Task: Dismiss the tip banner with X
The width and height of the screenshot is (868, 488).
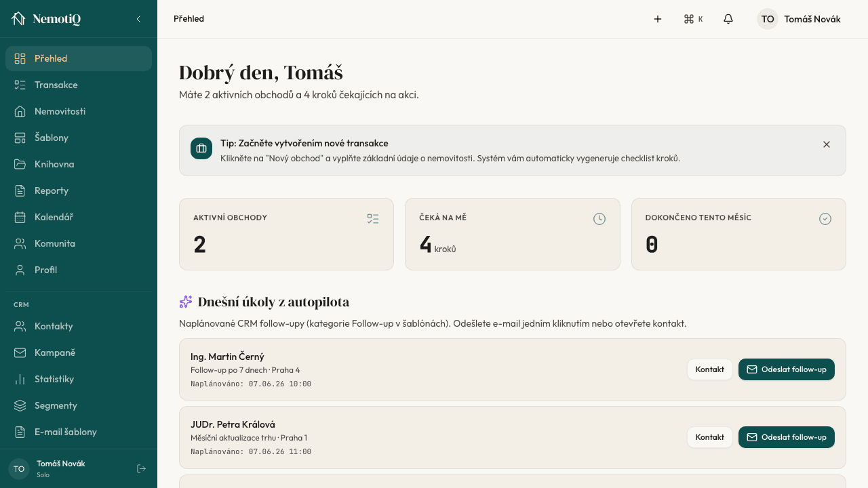Action: point(827,144)
